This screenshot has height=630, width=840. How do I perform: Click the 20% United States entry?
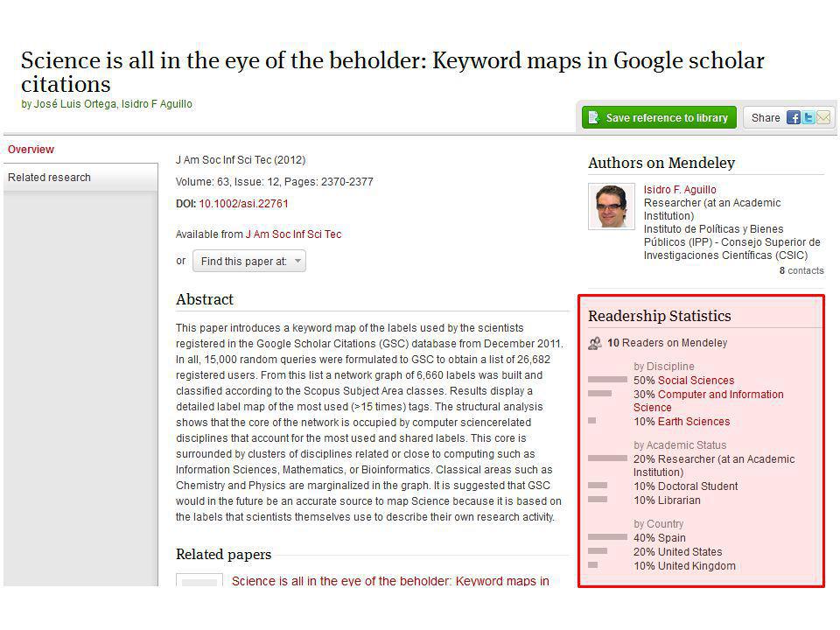[677, 552]
